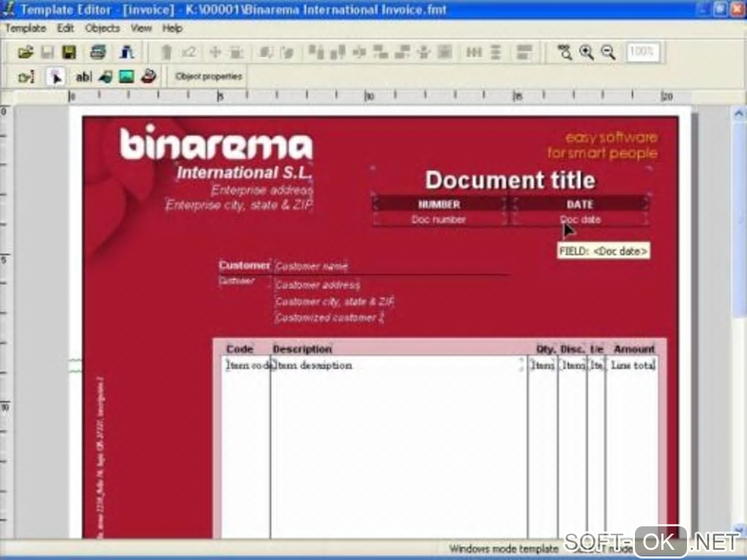The height and width of the screenshot is (560, 747).
Task: Select the Doc date field
Action: [x=580, y=220]
